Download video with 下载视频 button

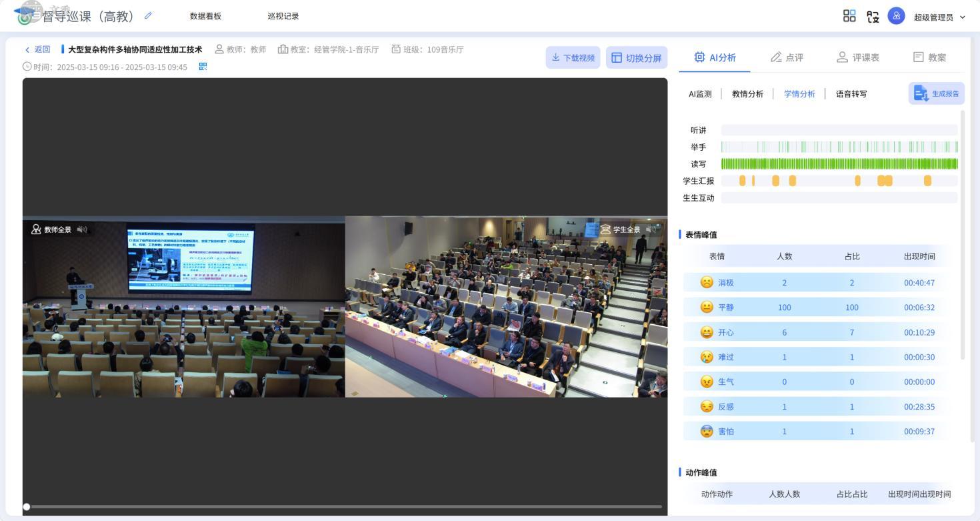click(573, 58)
